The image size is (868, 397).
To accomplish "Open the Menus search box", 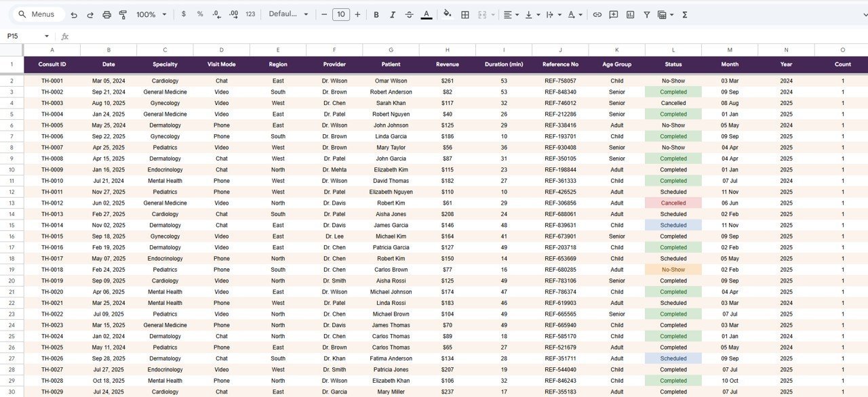I will (39, 14).
